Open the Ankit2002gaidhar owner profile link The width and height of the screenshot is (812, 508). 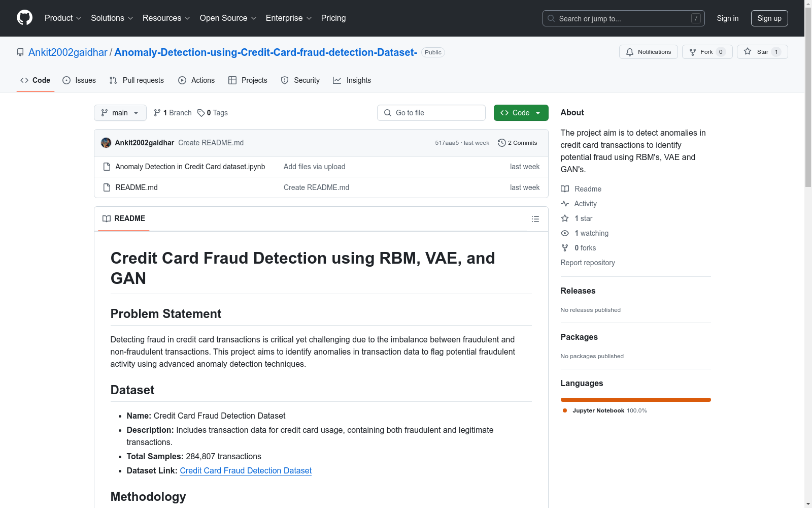(68, 52)
